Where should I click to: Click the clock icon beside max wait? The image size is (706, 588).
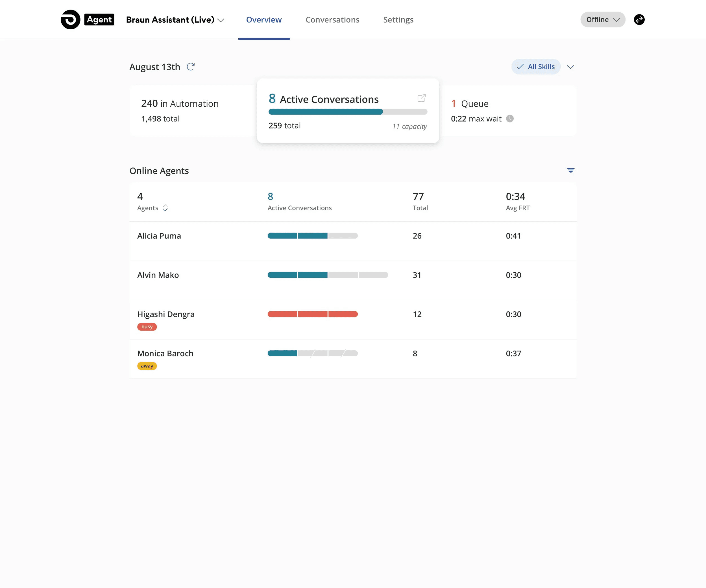(x=510, y=119)
